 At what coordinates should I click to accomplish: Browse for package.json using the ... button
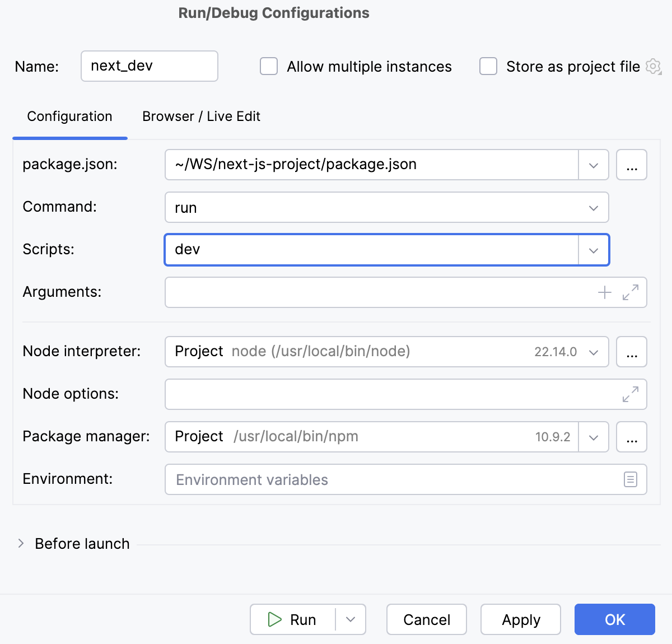(632, 164)
